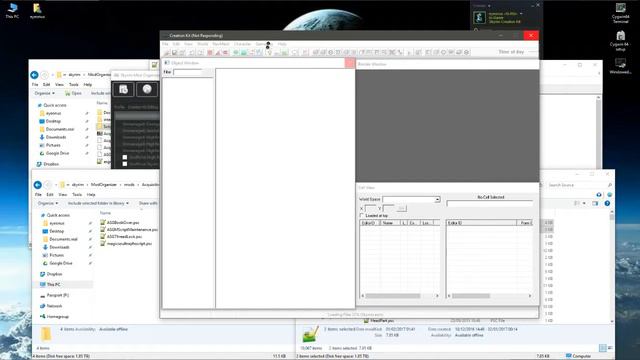Toggle the light bulb toolbar icon in Creation Kit

[x=269, y=52]
